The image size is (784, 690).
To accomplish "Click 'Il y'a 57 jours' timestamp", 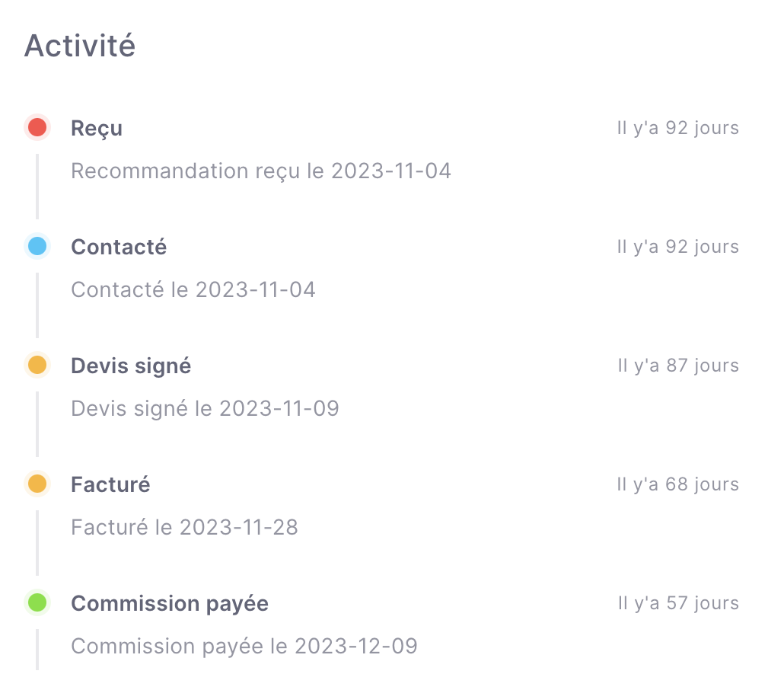I will click(678, 603).
